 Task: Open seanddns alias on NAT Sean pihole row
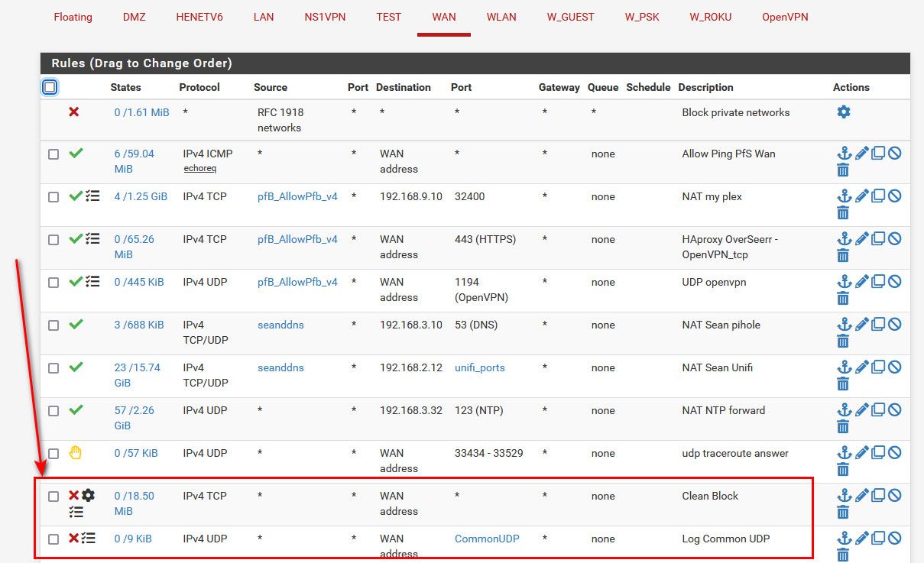pyautogui.click(x=280, y=325)
